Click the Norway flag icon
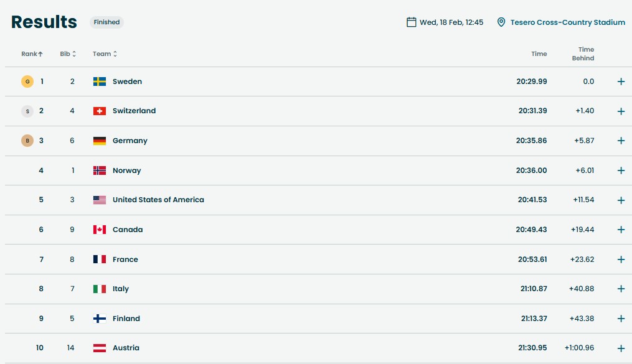Screen dimensions: 632x364 [100, 170]
